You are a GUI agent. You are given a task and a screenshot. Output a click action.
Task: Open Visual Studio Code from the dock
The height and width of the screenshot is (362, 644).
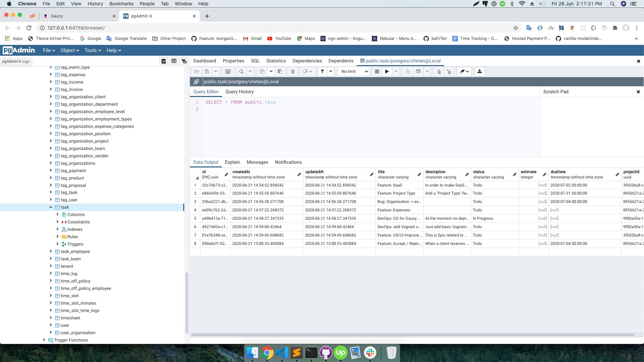click(282, 353)
